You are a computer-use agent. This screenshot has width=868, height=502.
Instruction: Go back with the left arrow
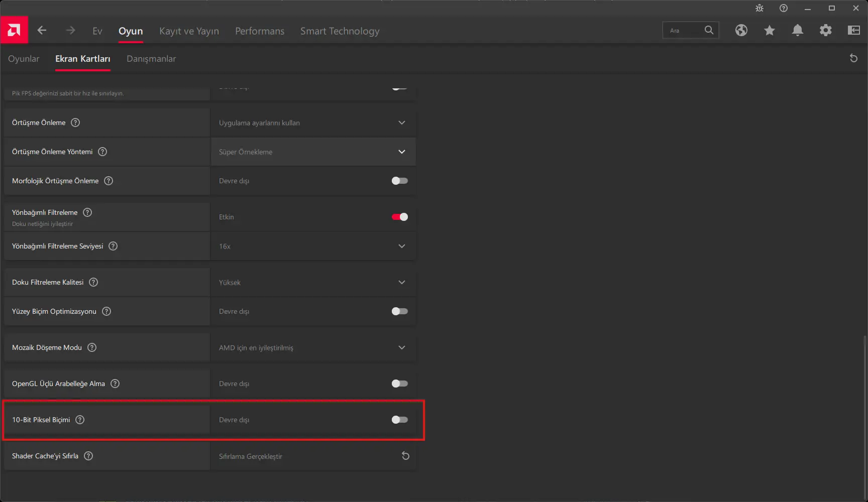pos(42,31)
